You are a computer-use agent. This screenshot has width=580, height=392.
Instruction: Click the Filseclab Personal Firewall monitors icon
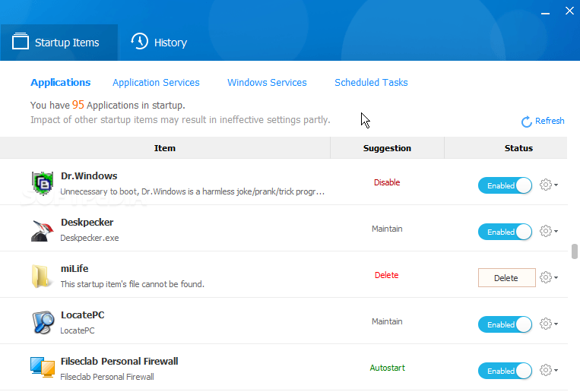[x=43, y=367]
